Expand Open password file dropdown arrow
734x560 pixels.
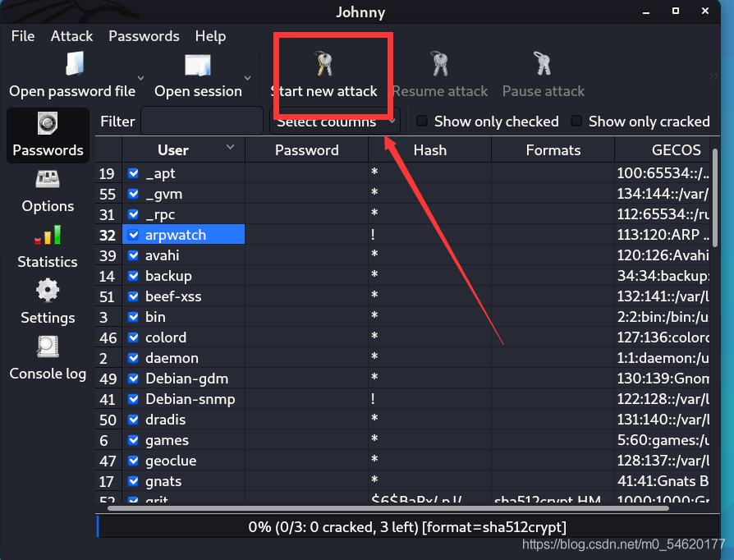[140, 78]
